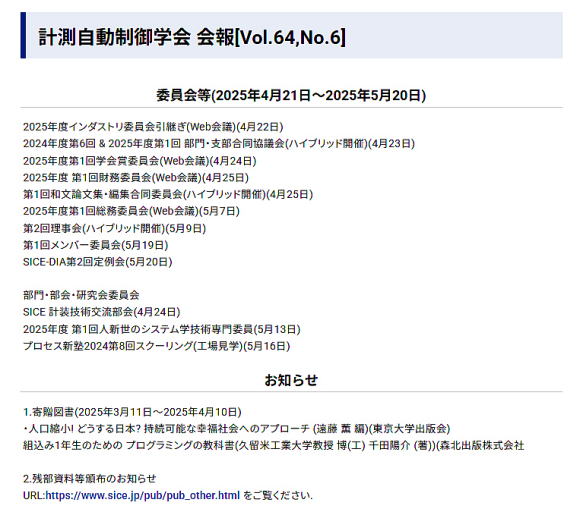This screenshot has width=580, height=512.
Task: Select the 人口縮小! どうする日本? book entry
Action: click(x=237, y=428)
